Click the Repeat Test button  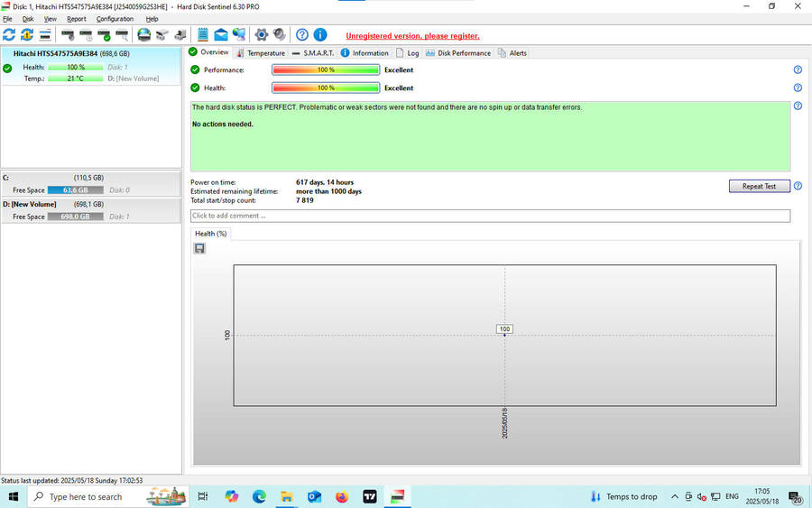pos(759,186)
